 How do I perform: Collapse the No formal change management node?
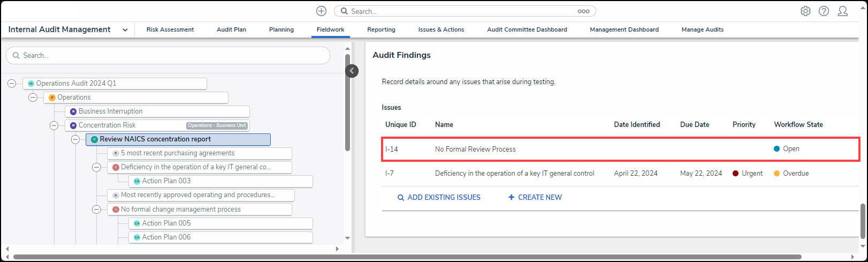(x=96, y=209)
